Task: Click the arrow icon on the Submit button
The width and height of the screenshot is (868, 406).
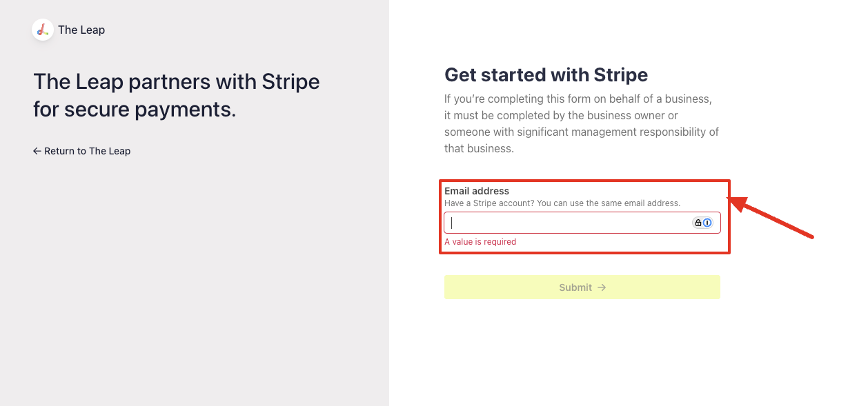Action: tap(602, 287)
